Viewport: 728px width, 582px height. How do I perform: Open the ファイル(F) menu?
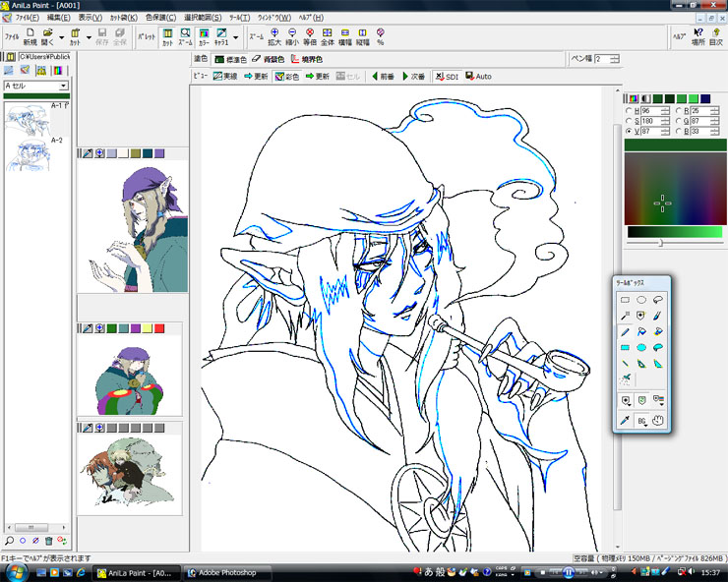(x=27, y=18)
